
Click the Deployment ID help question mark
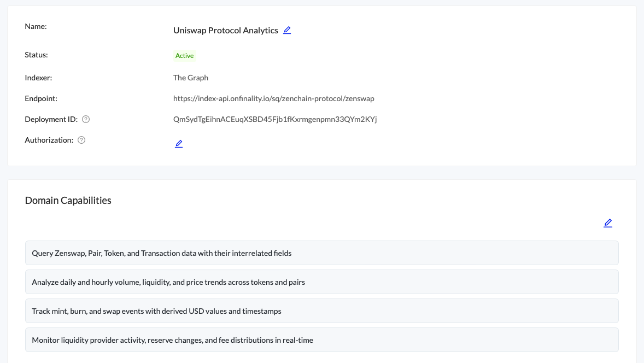86,119
